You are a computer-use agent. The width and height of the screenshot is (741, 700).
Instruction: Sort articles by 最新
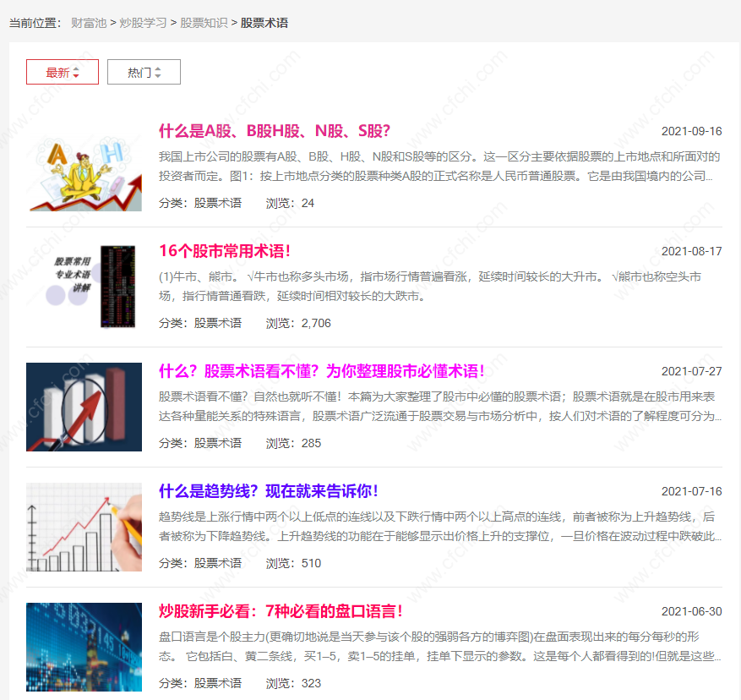[63, 72]
